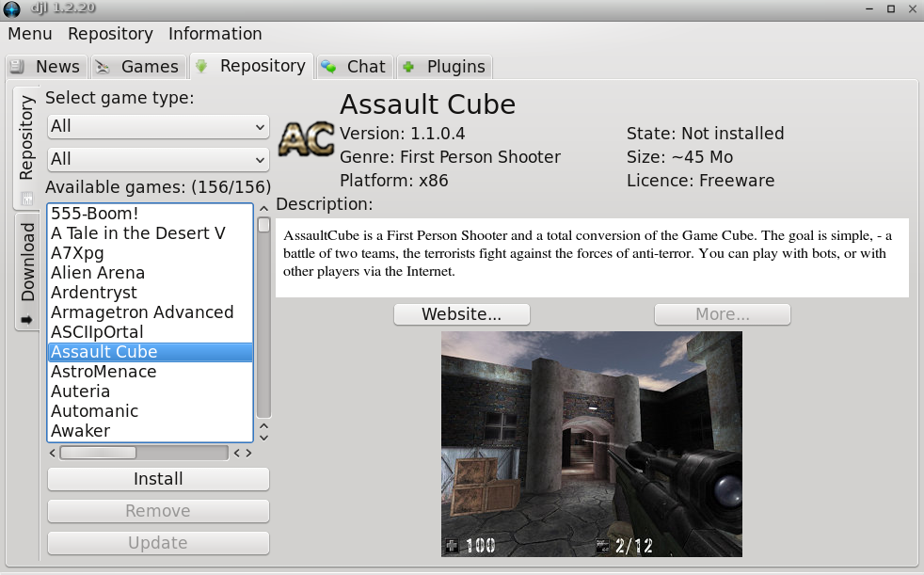The width and height of the screenshot is (924, 575).
Task: Select Auteria in the games list
Action: click(x=151, y=391)
